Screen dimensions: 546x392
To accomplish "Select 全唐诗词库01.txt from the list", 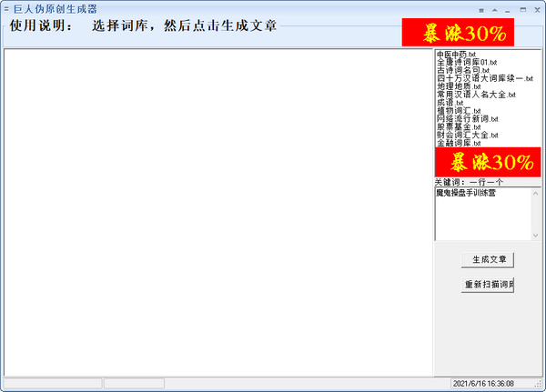I will 467,63.
